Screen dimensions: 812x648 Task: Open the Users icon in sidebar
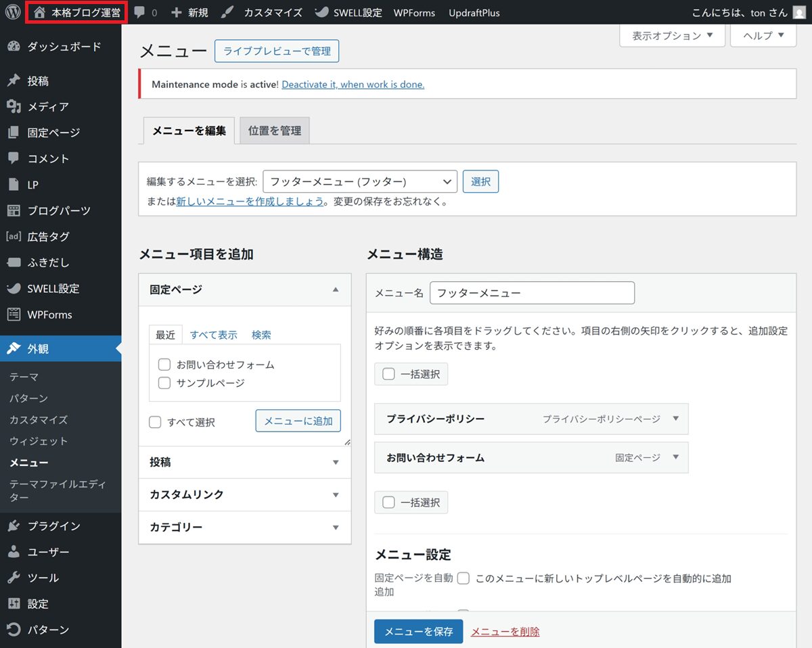click(14, 552)
